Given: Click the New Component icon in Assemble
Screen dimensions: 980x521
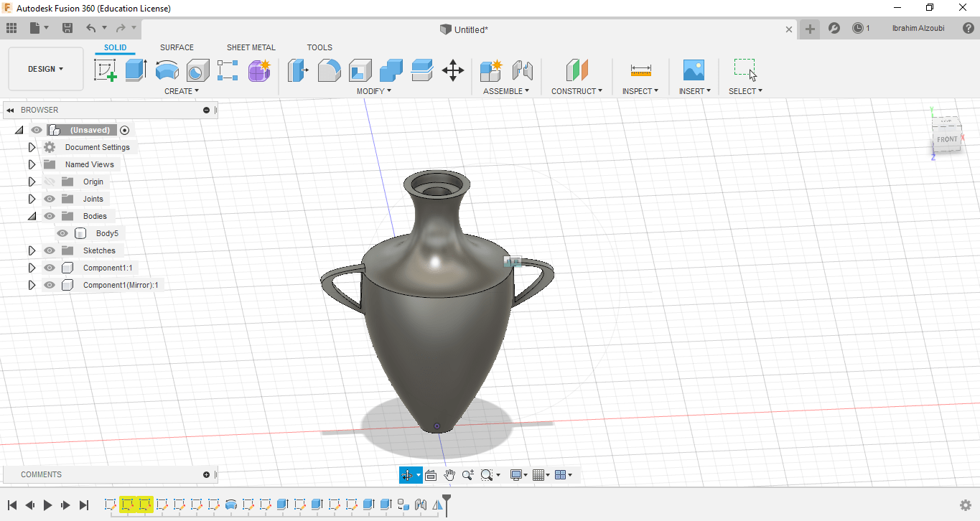Looking at the screenshot, I should point(492,70).
